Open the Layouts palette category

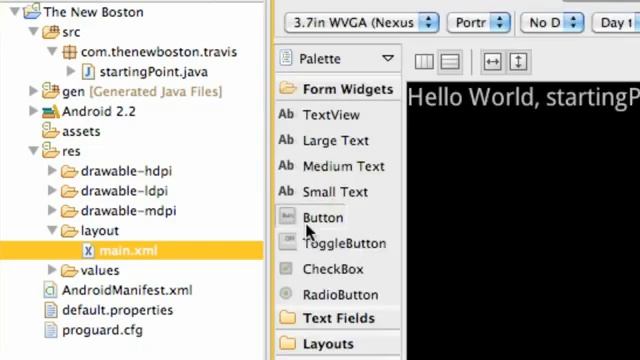(x=338, y=344)
